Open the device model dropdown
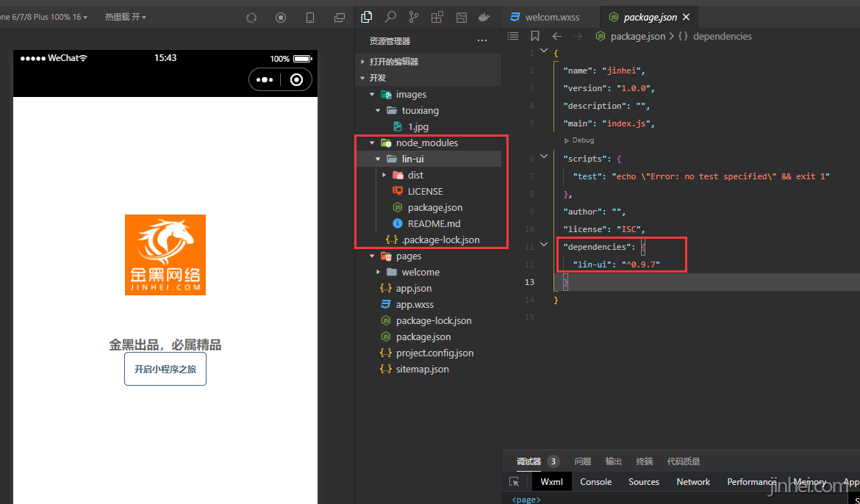 [43, 17]
